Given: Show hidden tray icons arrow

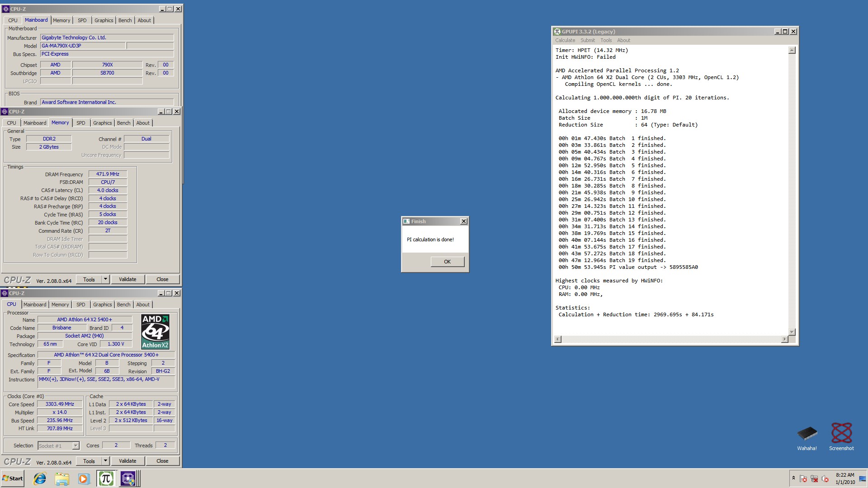Looking at the screenshot, I should tap(793, 478).
